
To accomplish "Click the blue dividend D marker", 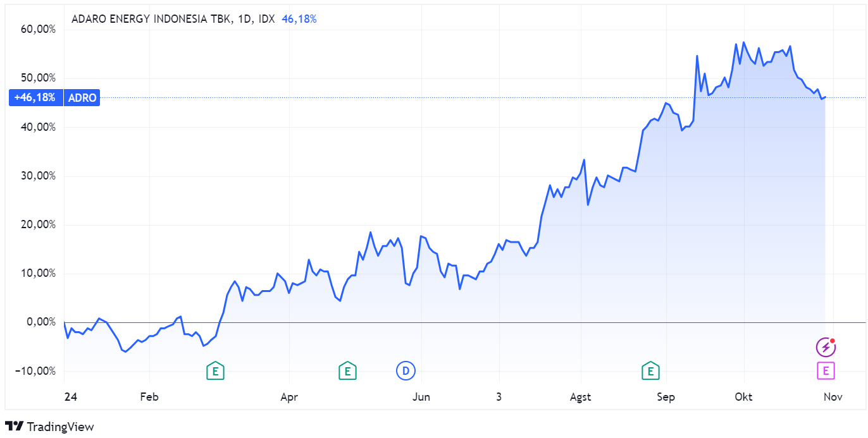I will click(x=406, y=371).
